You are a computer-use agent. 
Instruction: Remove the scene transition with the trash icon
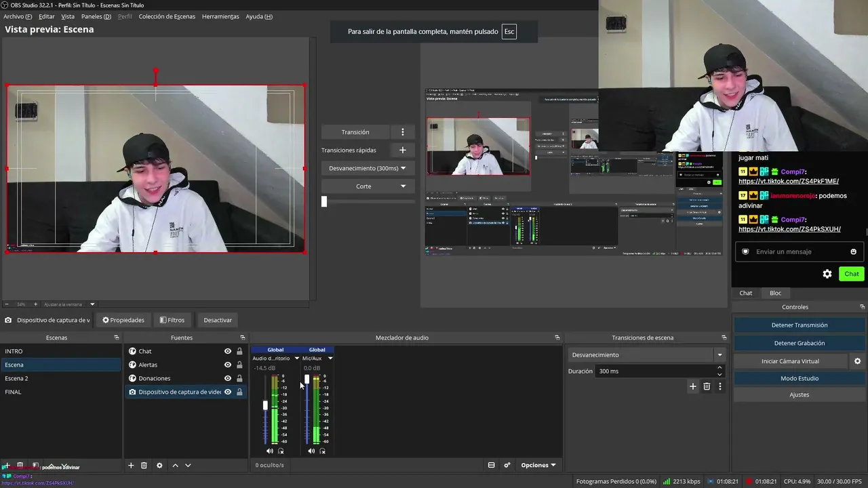coord(707,386)
